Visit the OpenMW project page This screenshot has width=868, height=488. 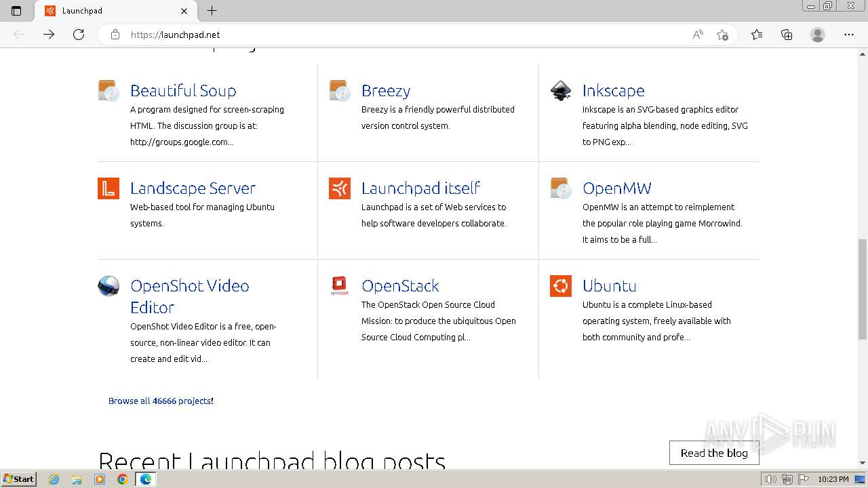point(617,188)
